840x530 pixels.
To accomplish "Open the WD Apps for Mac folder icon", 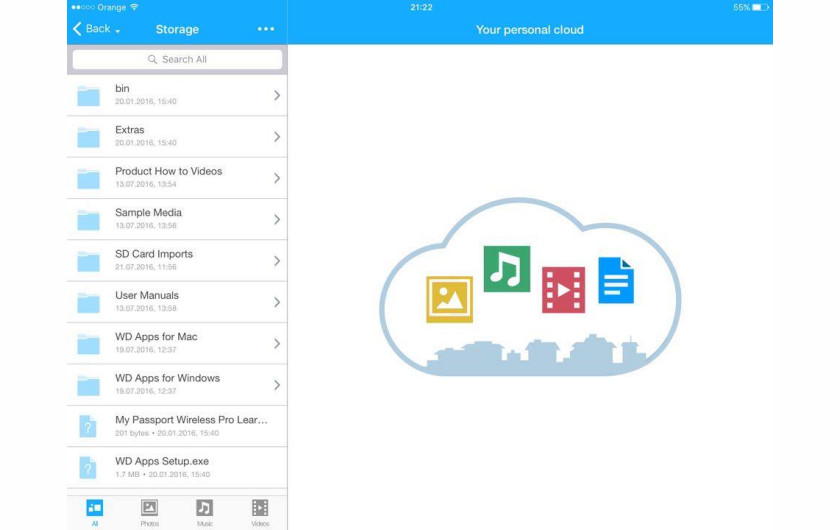I will click(88, 344).
